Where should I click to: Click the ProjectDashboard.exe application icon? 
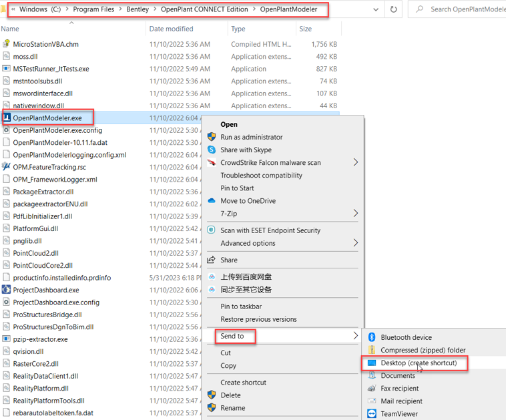pos(6,290)
